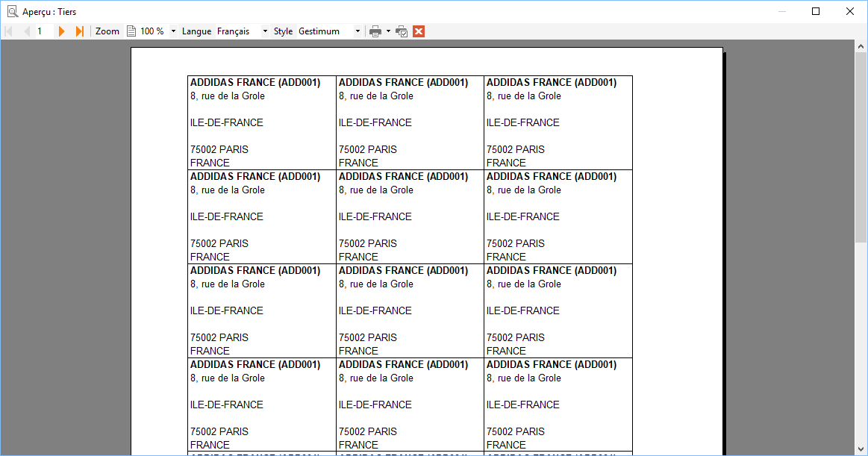
Task: Select the Gestimum style combo box
Action: click(329, 31)
